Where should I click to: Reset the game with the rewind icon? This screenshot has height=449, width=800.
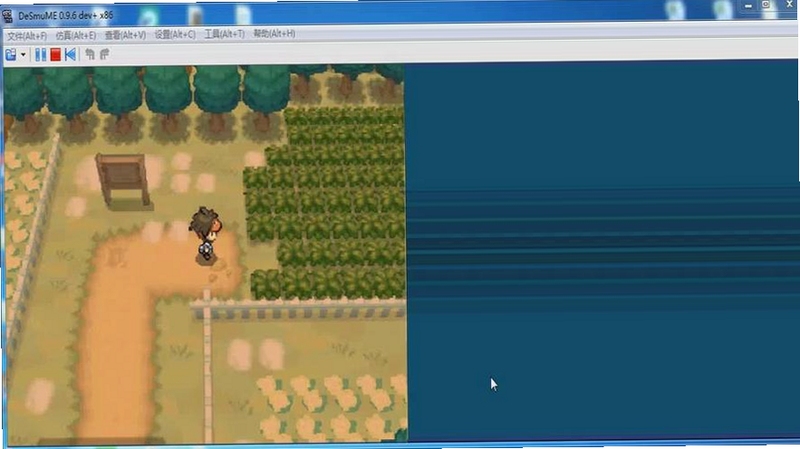[70, 54]
